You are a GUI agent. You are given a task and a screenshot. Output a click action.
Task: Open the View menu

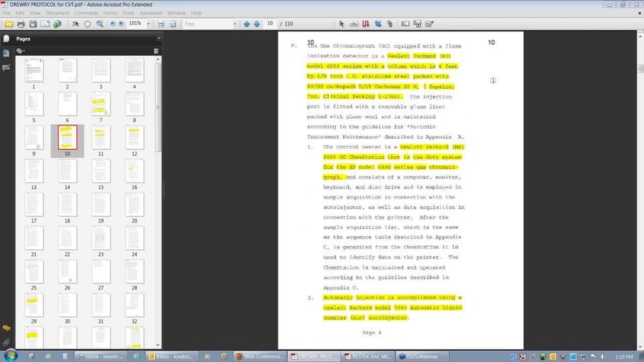(x=35, y=13)
